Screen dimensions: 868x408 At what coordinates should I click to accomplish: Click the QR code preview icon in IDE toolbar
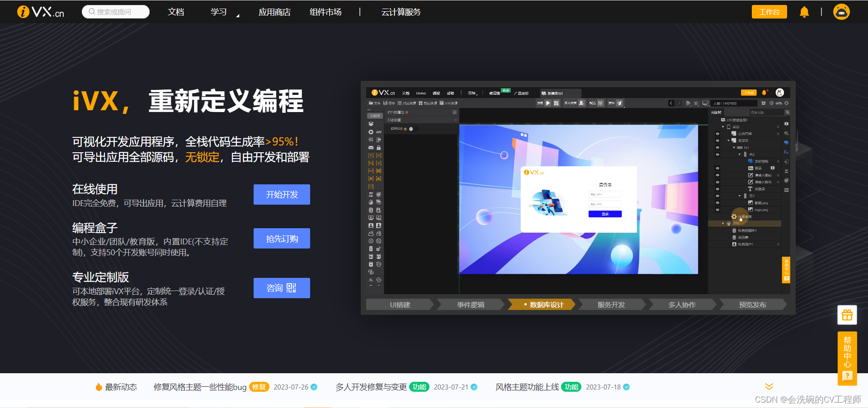tap(556, 103)
